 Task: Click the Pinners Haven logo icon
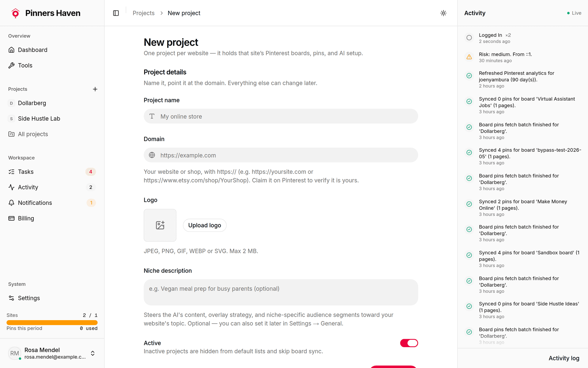pos(15,13)
